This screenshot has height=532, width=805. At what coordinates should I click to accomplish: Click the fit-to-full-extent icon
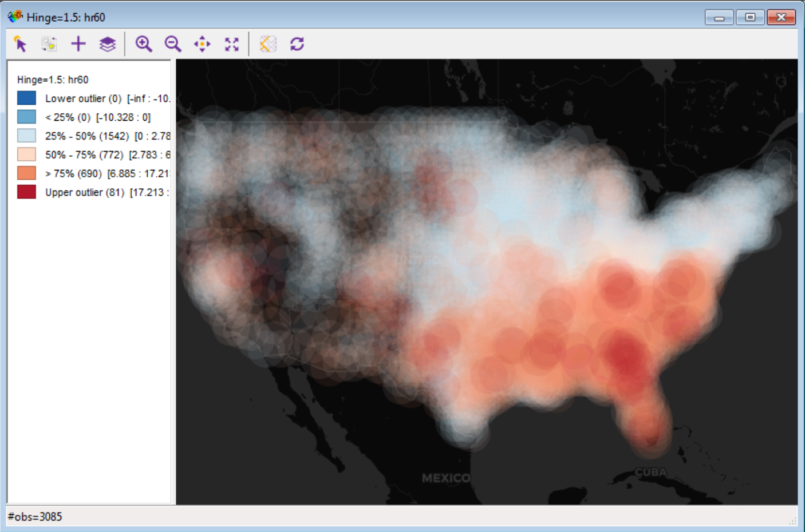pyautogui.click(x=231, y=43)
